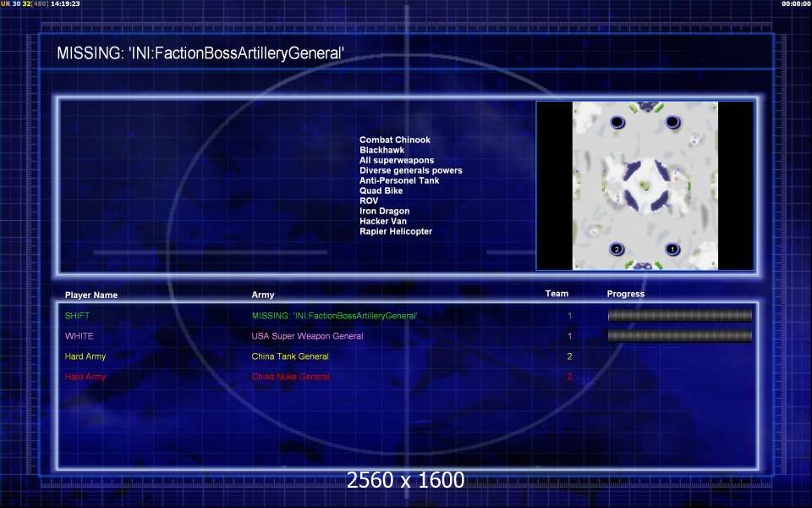Click SHIFT player's loading progress bar
The image size is (812, 508).
pos(680,316)
